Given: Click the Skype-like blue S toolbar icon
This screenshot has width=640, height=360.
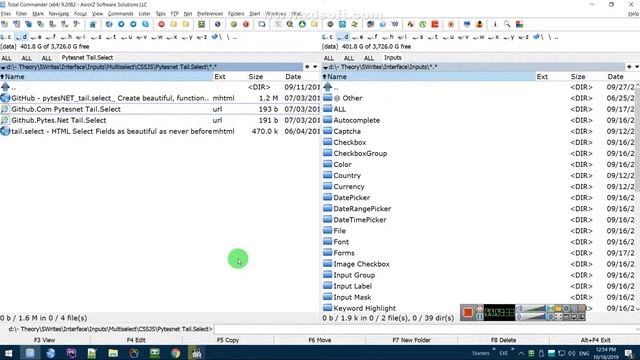Looking at the screenshot, I should [x=145, y=24].
